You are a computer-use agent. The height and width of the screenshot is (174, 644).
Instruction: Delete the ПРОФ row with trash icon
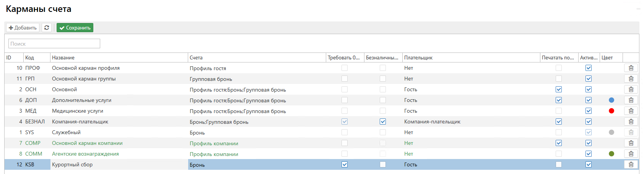pos(631,68)
